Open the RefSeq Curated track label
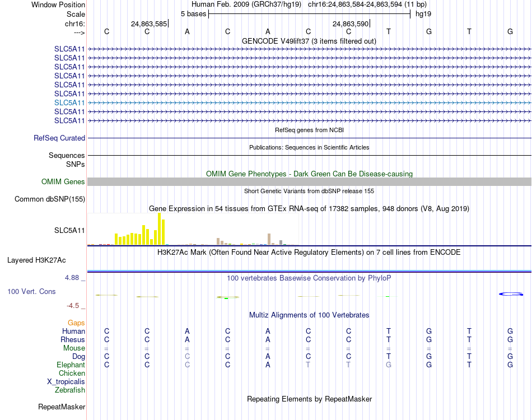Viewport: 532px width, 420px height. (x=59, y=138)
